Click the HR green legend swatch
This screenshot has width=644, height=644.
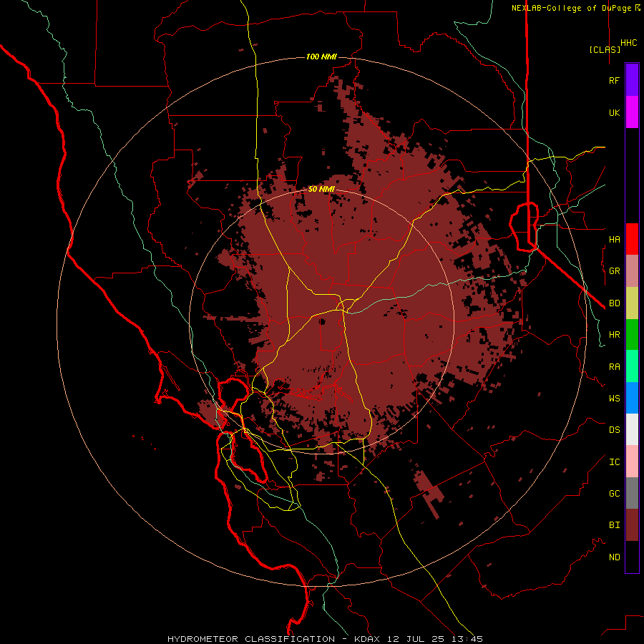click(632, 335)
